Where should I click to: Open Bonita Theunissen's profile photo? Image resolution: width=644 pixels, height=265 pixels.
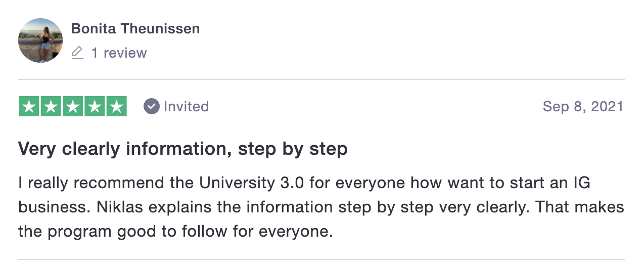click(40, 40)
